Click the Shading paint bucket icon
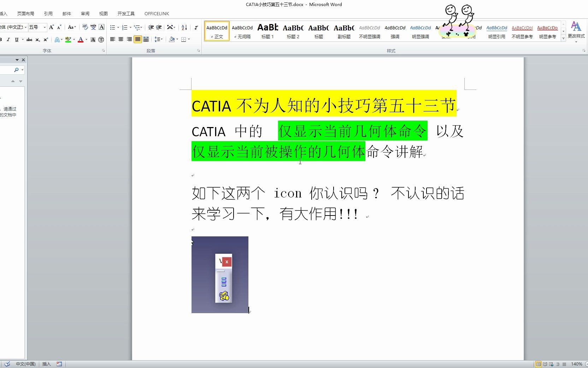The image size is (588, 368). [172, 39]
